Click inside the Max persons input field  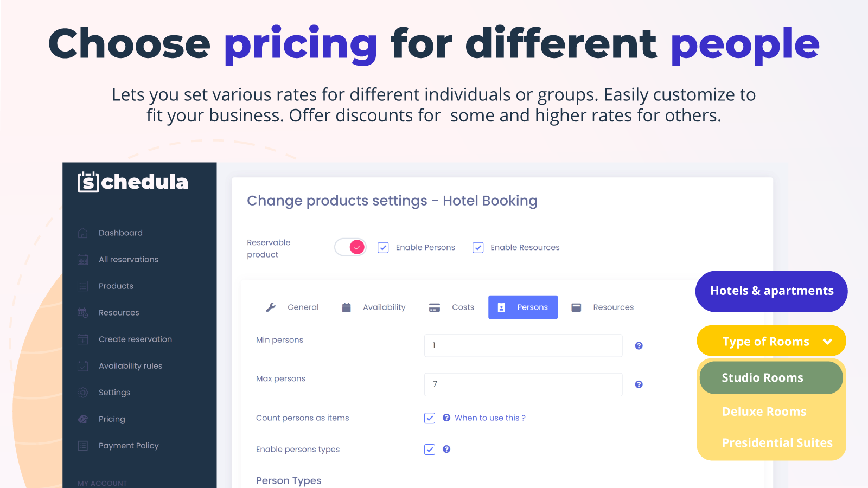(x=522, y=384)
